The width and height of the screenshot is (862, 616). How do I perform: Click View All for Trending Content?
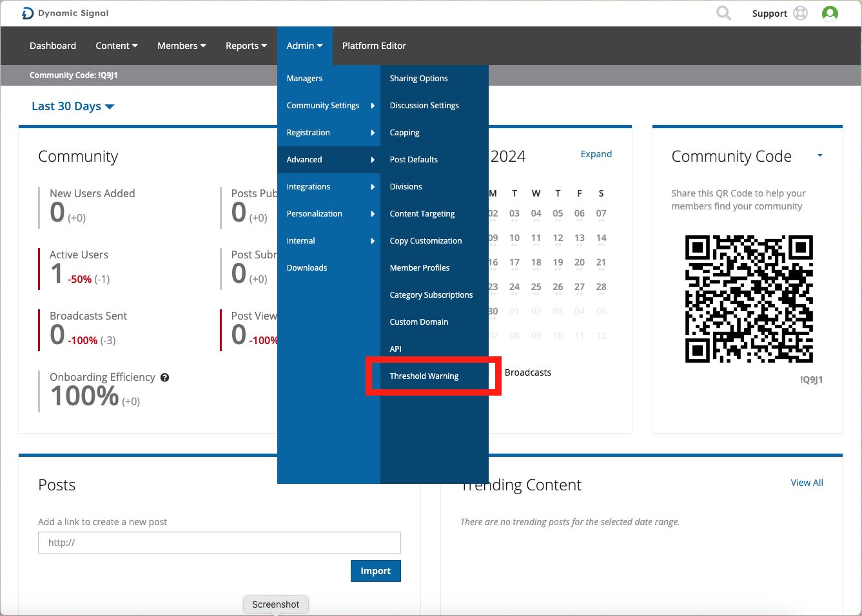[807, 483]
